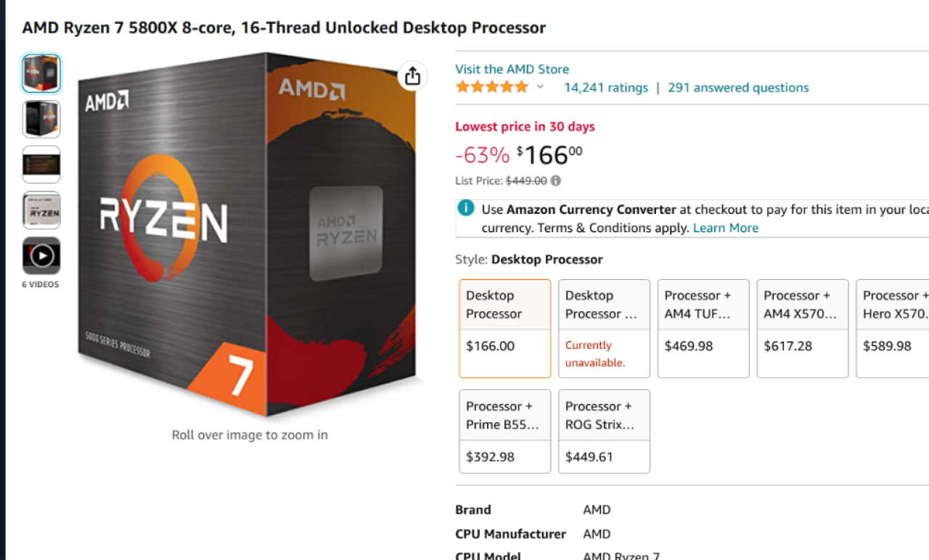Click the List Price info icon
Image resolution: width=929 pixels, height=560 pixels.
click(556, 181)
